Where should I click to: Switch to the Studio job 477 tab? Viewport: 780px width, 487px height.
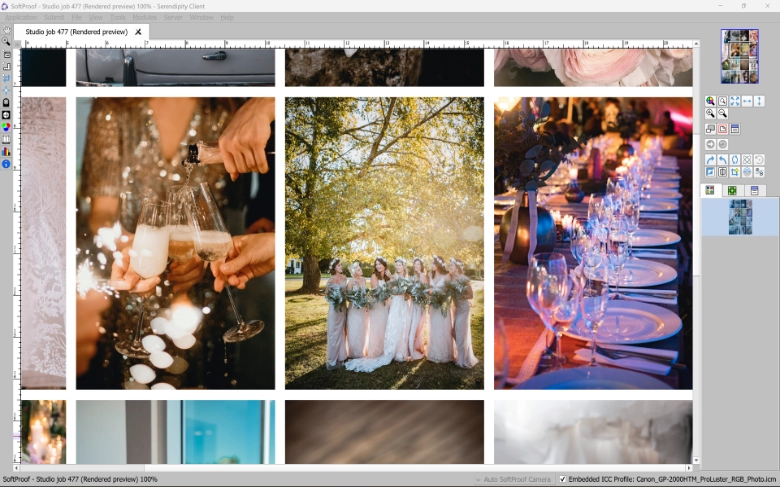pyautogui.click(x=76, y=32)
